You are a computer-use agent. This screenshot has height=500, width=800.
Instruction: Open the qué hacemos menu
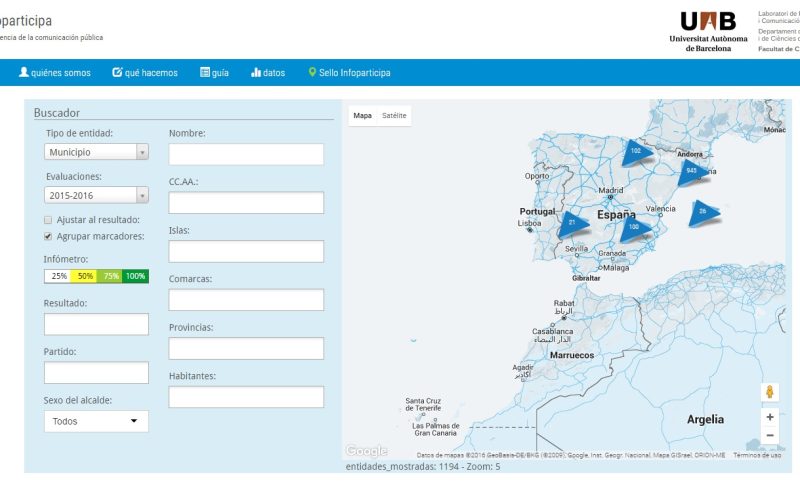pyautogui.click(x=145, y=72)
